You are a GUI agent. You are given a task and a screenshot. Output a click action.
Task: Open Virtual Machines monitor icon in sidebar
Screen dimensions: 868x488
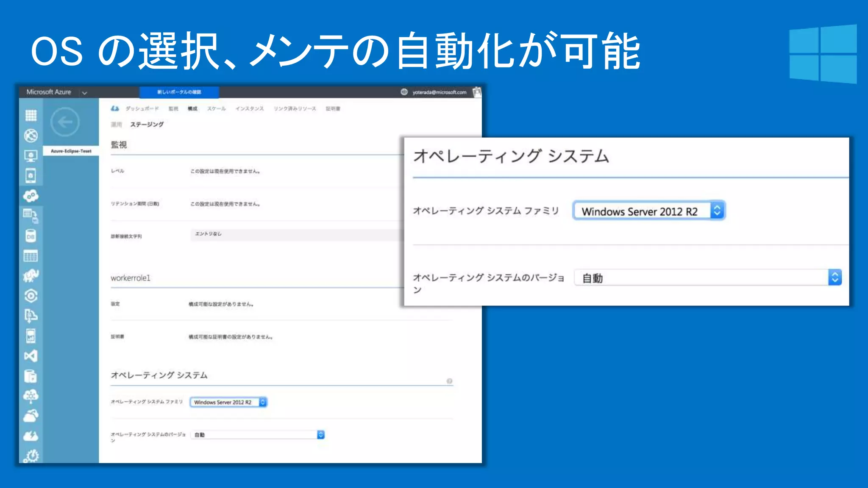[31, 155]
